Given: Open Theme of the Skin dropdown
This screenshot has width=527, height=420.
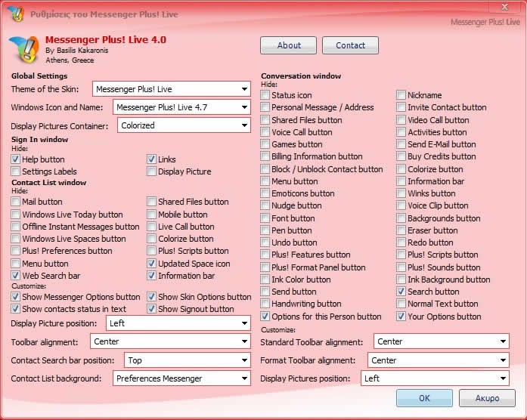Looking at the screenshot, I should [172, 89].
